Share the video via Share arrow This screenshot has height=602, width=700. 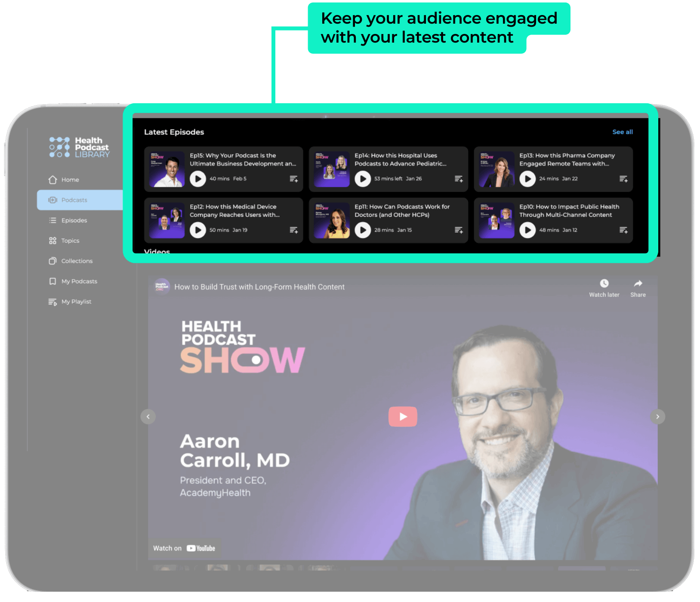tap(638, 284)
